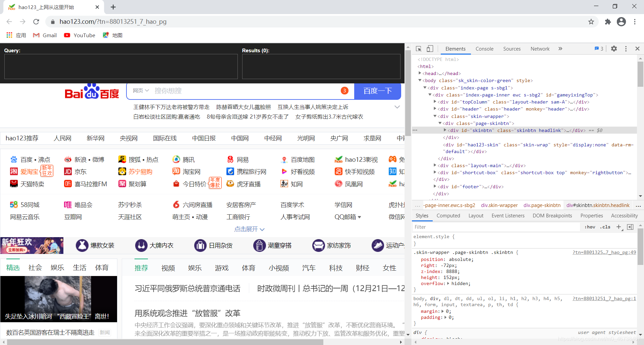Image resolution: width=644 pixels, height=345 pixels.
Task: Open the 失足坠入冰川暗河 news thumbnail
Action: 59,299
